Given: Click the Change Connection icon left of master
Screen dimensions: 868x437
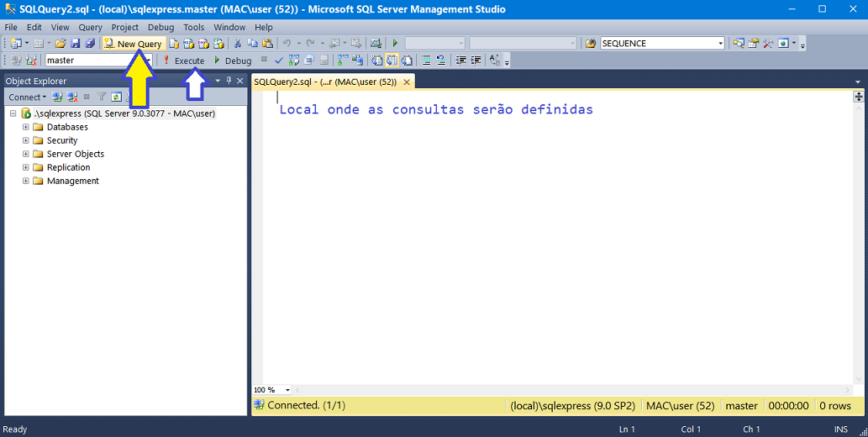Looking at the screenshot, I should 31,61.
